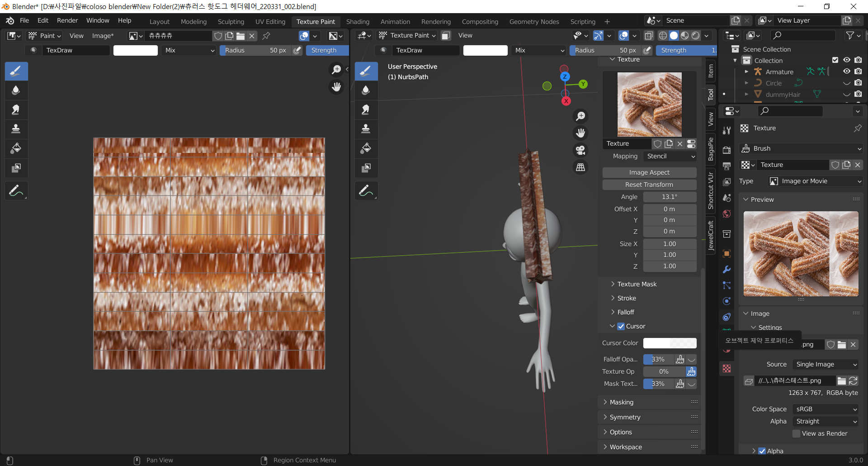Click churros texture preview thumbnail
868x466 pixels.
(650, 105)
